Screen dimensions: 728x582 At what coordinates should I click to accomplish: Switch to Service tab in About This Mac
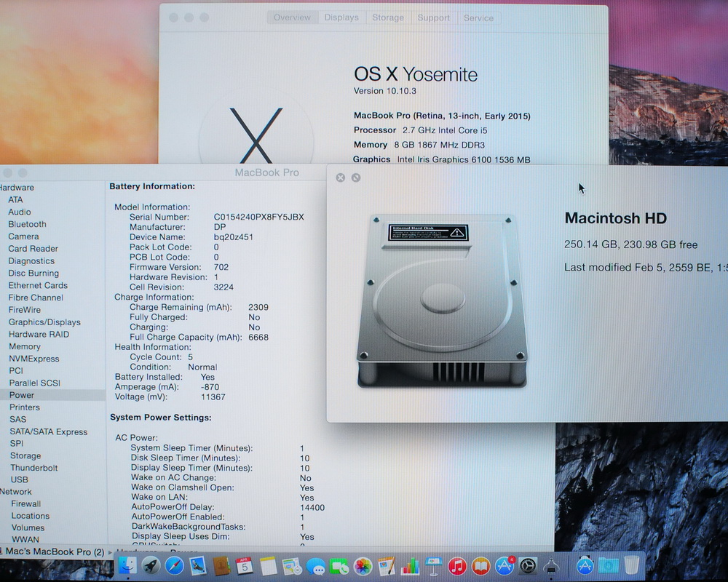point(479,17)
